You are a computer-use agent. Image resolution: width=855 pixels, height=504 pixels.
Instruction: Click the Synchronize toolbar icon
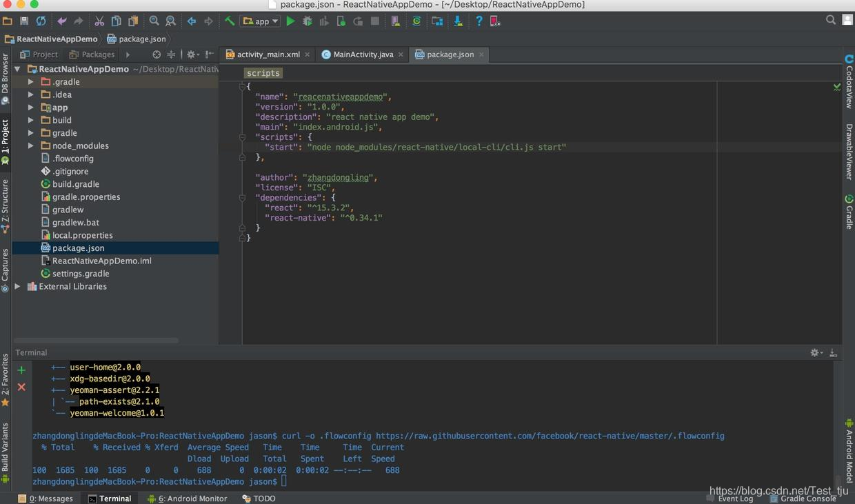(x=41, y=21)
